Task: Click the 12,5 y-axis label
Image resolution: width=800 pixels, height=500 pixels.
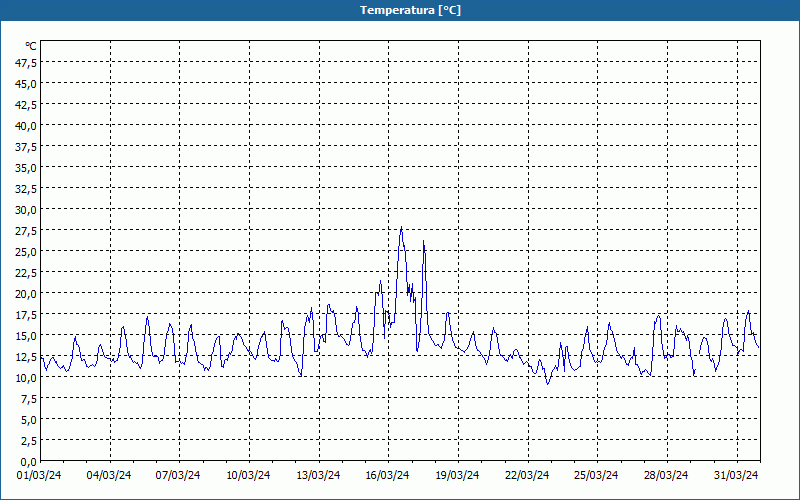Action: pyautogui.click(x=27, y=357)
